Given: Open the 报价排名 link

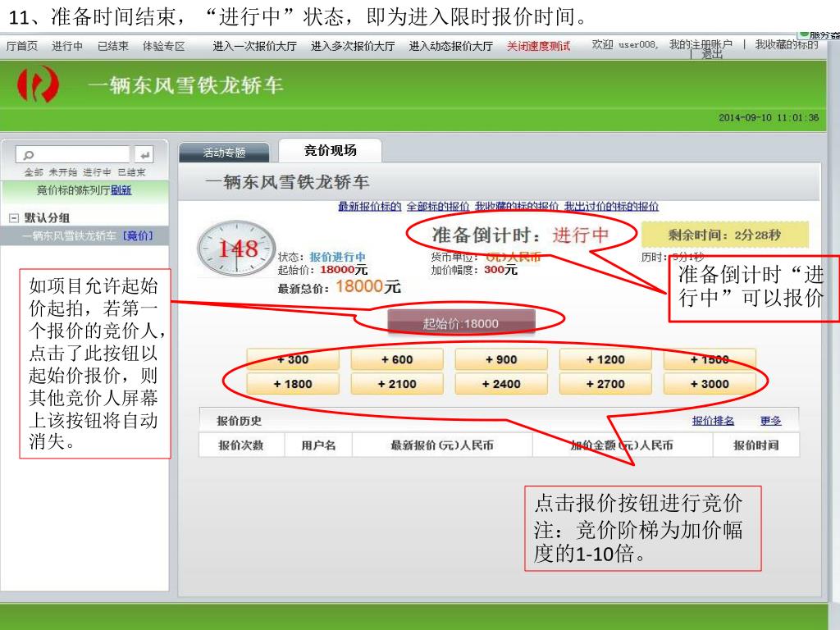Looking at the screenshot, I should tap(713, 421).
